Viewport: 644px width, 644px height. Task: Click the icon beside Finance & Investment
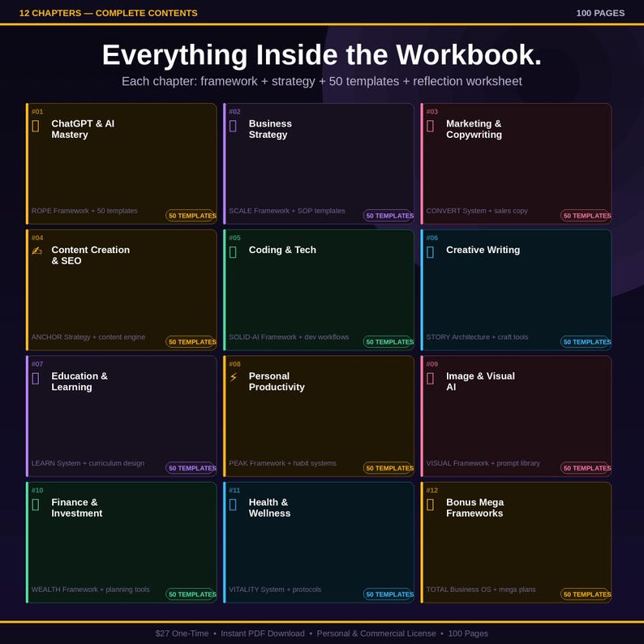tap(36, 504)
